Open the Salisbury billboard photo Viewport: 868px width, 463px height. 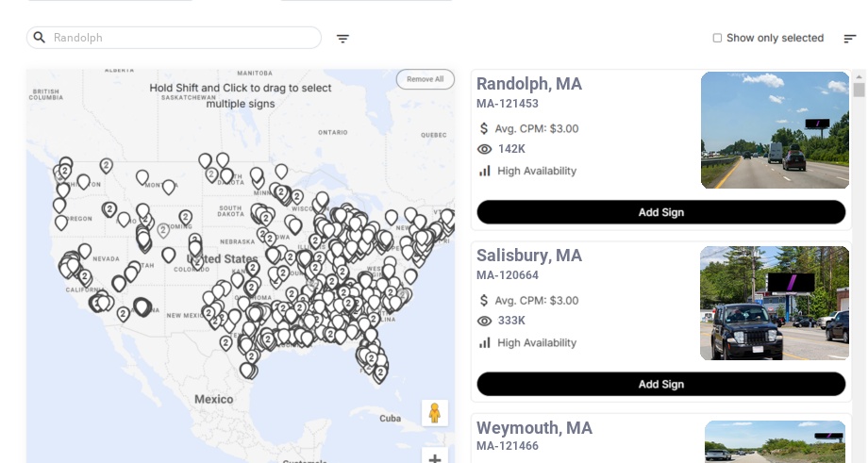[775, 303]
